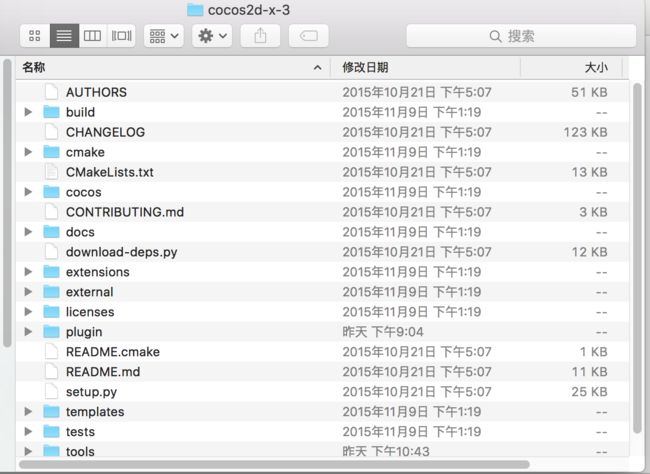Click the tools date 昨天 下午10:43
650x474 pixels.
pos(386,451)
